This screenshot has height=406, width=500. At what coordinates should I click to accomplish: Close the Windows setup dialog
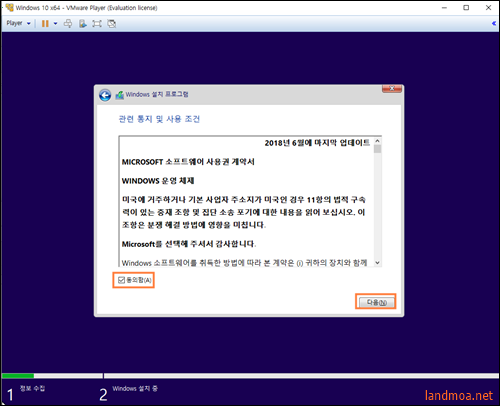[x=392, y=89]
